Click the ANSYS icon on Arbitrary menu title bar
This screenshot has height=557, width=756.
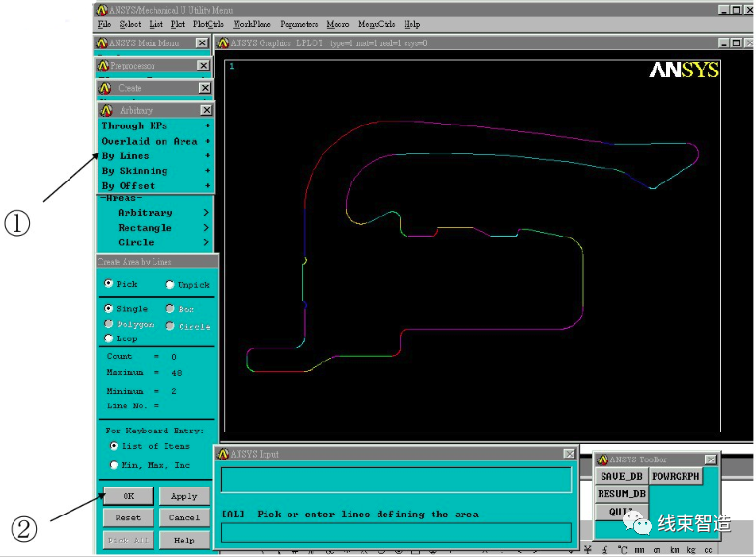107,111
